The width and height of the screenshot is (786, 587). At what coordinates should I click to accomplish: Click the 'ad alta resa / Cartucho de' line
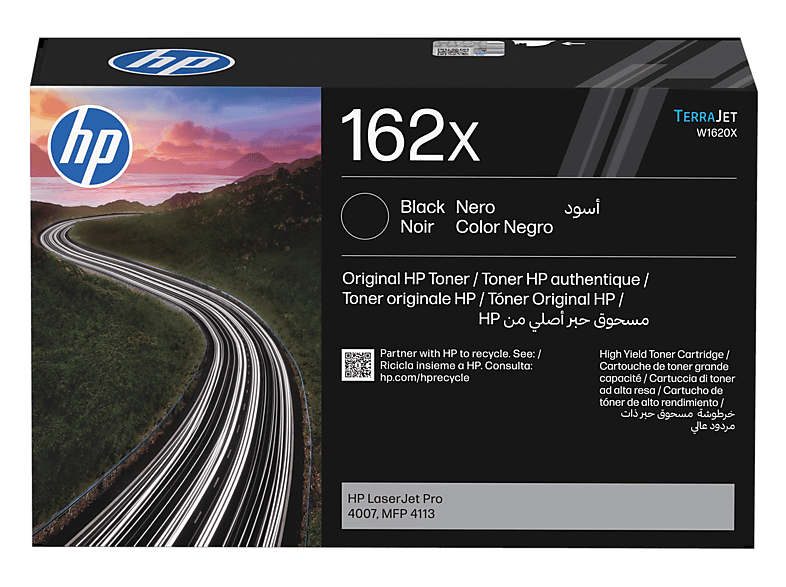pos(661,390)
